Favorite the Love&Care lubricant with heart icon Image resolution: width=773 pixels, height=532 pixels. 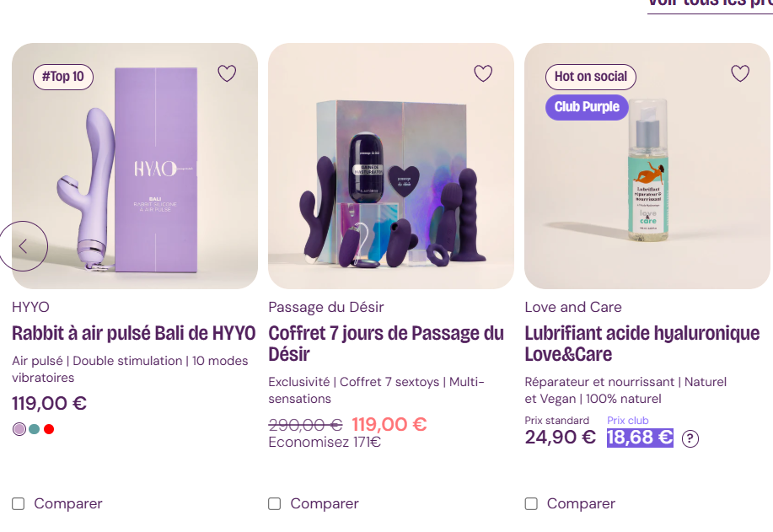[740, 73]
